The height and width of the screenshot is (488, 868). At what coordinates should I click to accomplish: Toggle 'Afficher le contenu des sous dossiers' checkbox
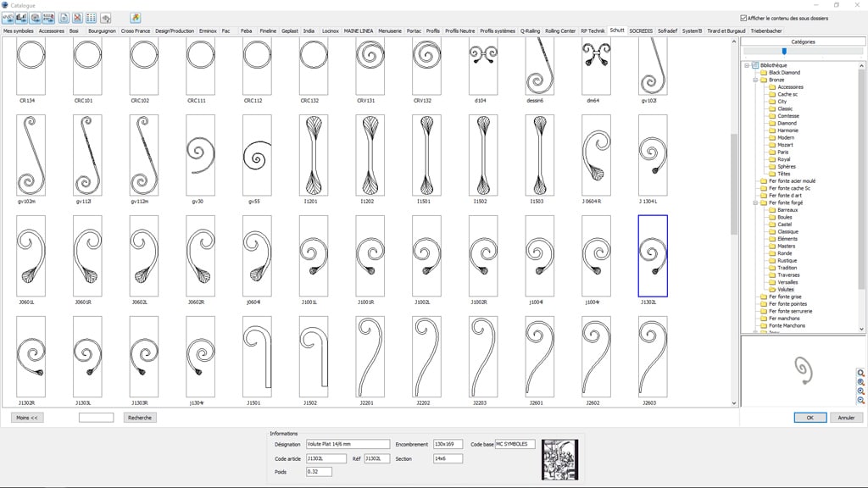pyautogui.click(x=743, y=18)
